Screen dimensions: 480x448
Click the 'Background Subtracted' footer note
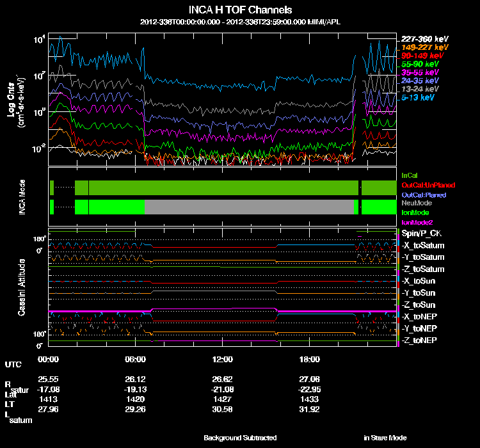[240, 438]
